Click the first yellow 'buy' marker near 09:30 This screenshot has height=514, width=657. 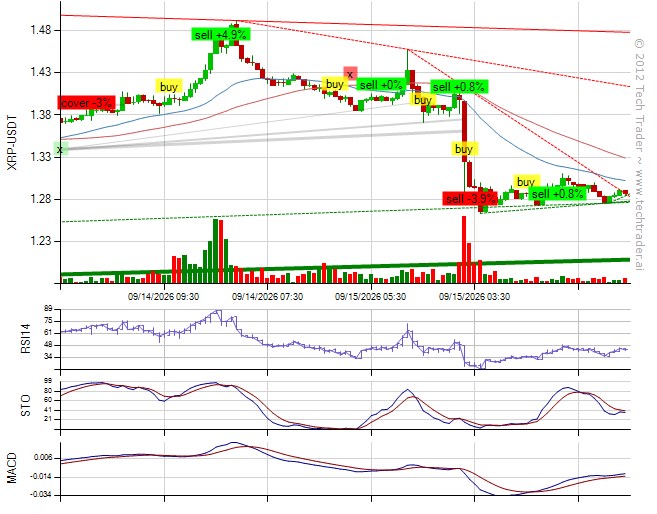(x=169, y=87)
